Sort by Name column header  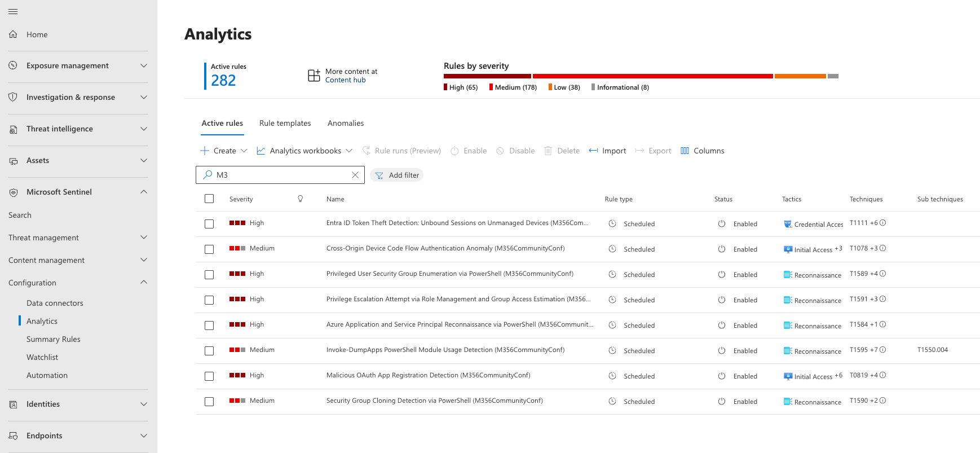click(335, 199)
